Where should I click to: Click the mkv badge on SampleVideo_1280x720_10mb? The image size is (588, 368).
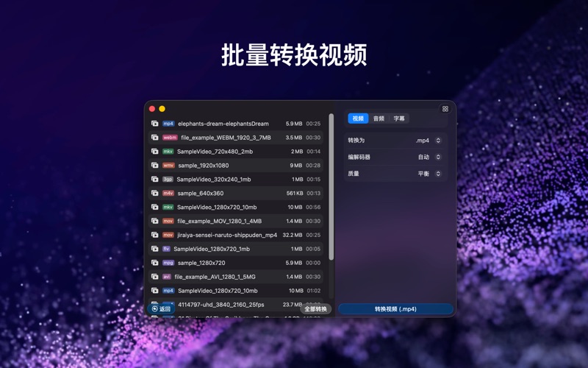tap(168, 207)
